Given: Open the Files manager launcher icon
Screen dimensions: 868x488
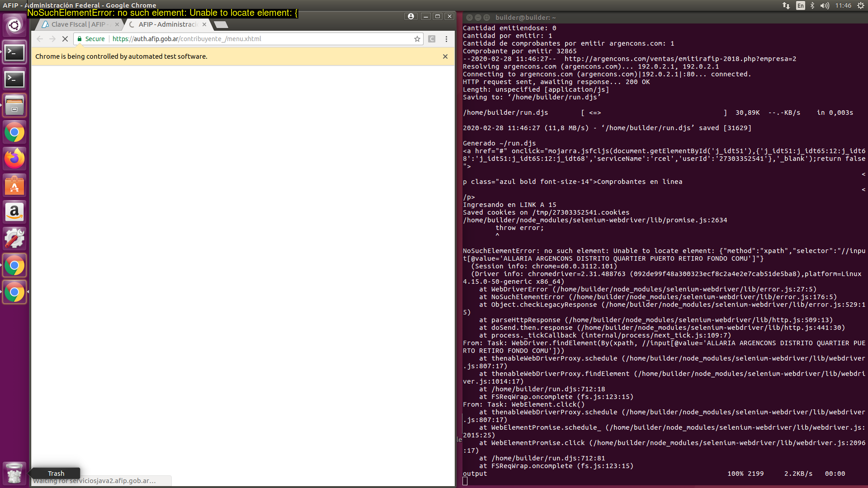Looking at the screenshot, I should [14, 106].
